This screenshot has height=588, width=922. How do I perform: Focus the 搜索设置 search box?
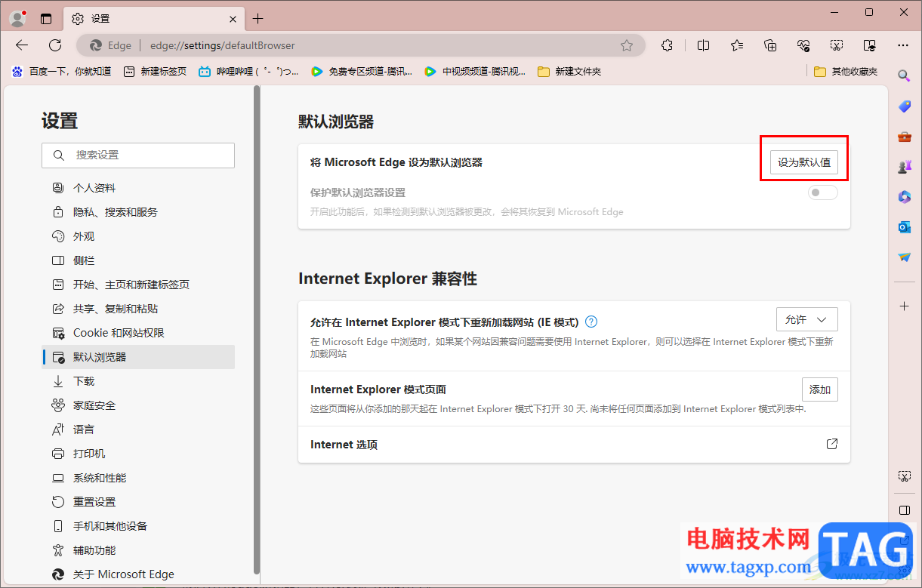click(x=138, y=155)
